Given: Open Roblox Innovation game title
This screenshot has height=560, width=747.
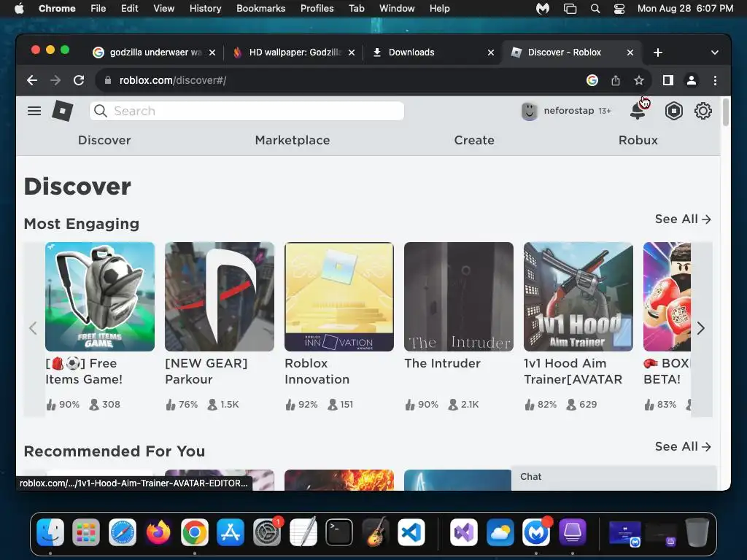Looking at the screenshot, I should [317, 371].
